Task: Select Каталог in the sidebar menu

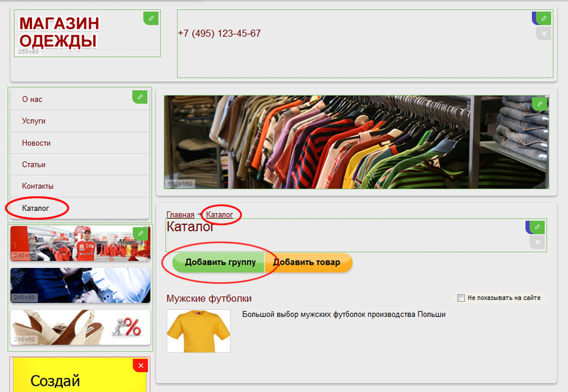Action: (x=35, y=208)
